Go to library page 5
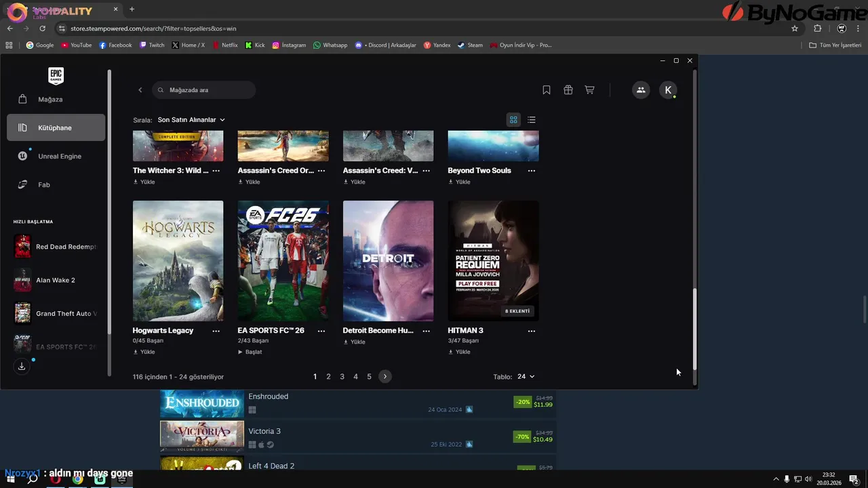 coord(369,376)
